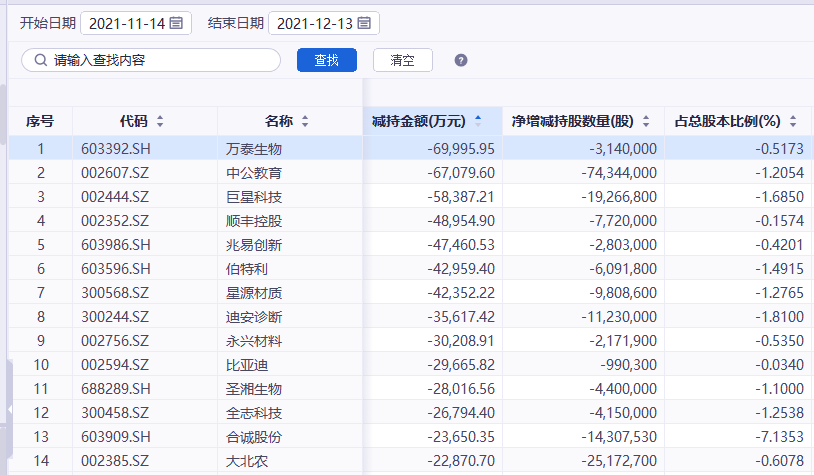Click the help question mark icon
This screenshot has width=814, height=475.
(461, 60)
